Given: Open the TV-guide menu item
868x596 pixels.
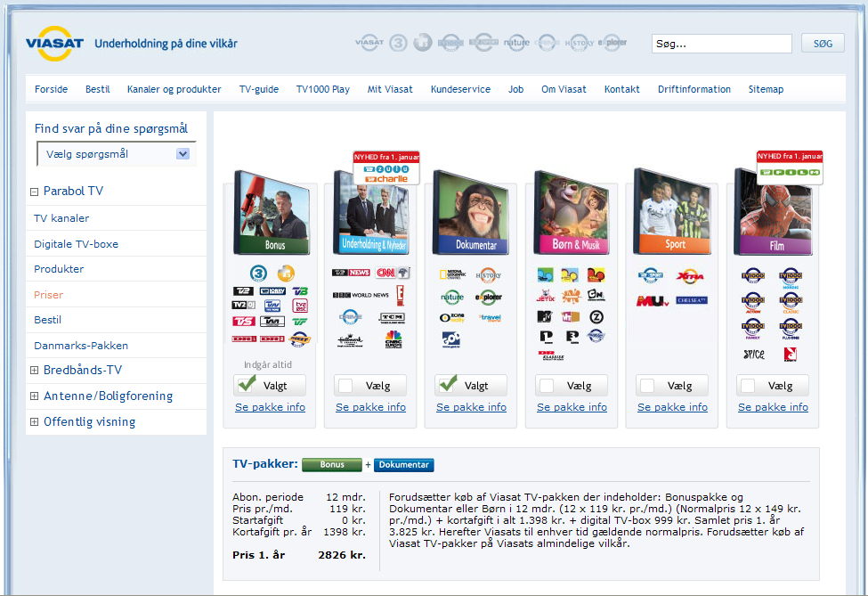Looking at the screenshot, I should coord(258,89).
